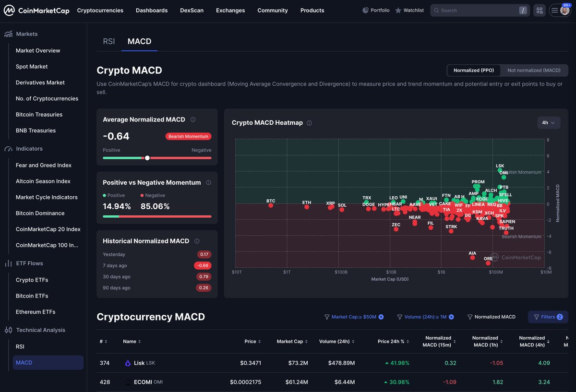Click the Average Normalized MACD slider handle
Image resolution: width=576 pixels, height=392 pixels.
[147, 158]
